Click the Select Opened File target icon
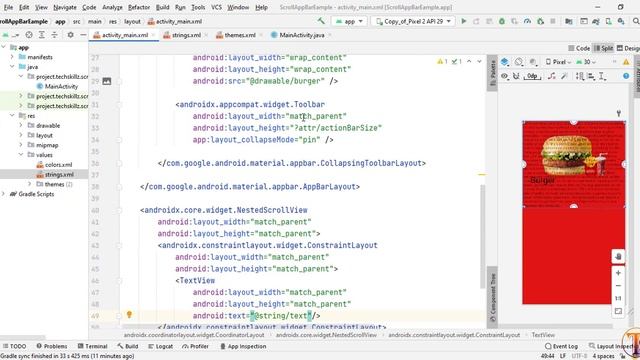Screen dimensions: 640x360 pos(29,35)
